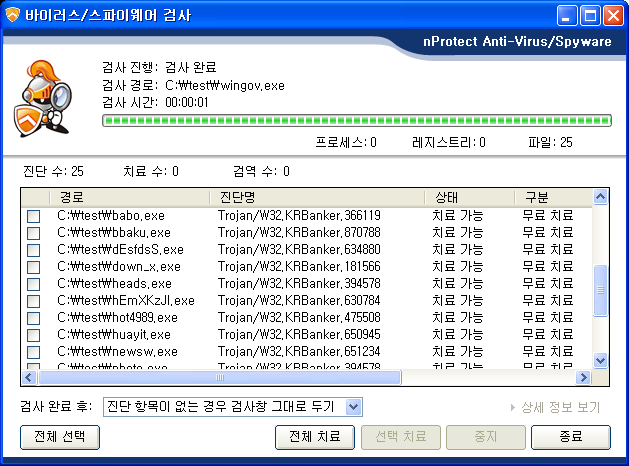Click the vertical scrollbar thumb in the results list

click(600, 290)
